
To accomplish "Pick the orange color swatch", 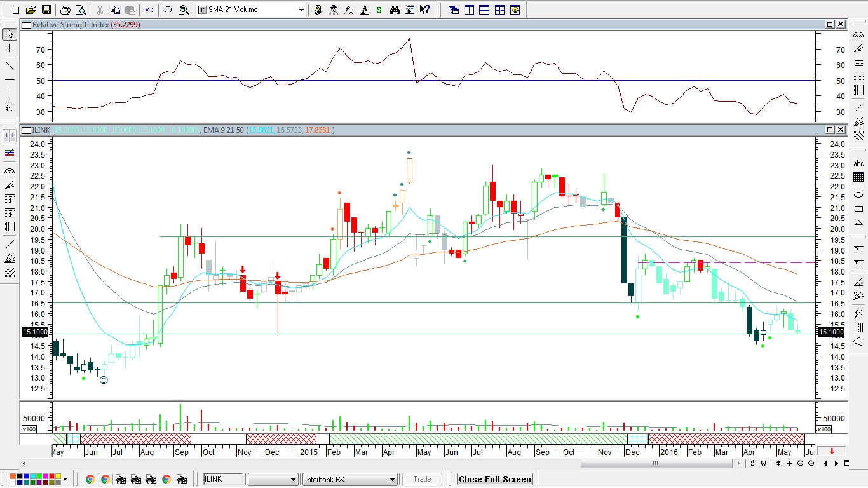I will (13, 476).
